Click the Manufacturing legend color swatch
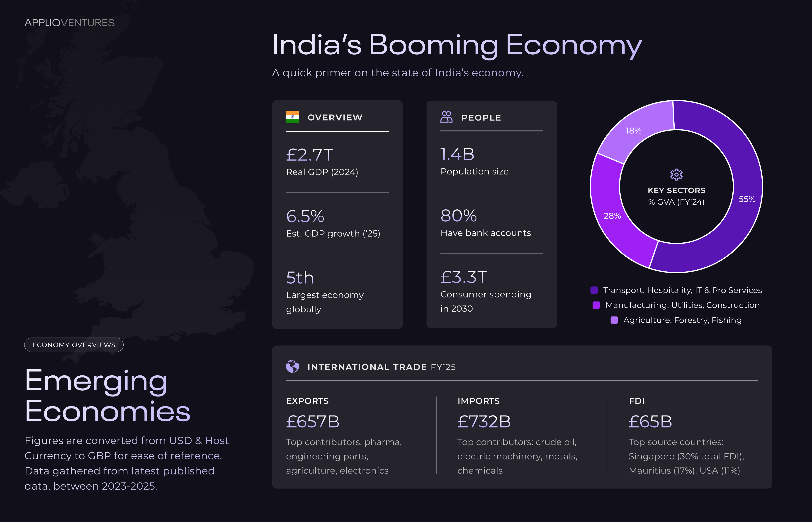The image size is (812, 522). tap(596, 305)
